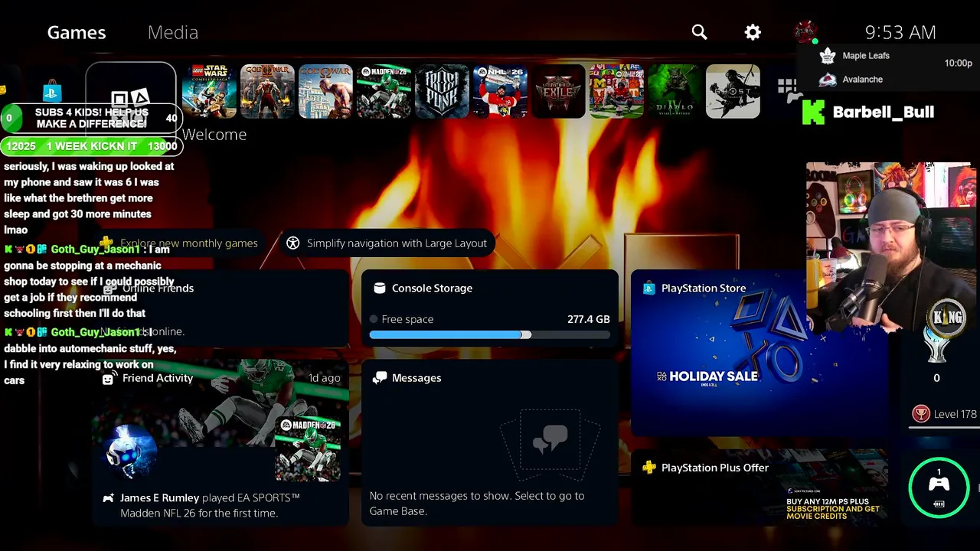The width and height of the screenshot is (980, 551).
Task: Click the free space storage progress bar
Action: (490, 335)
